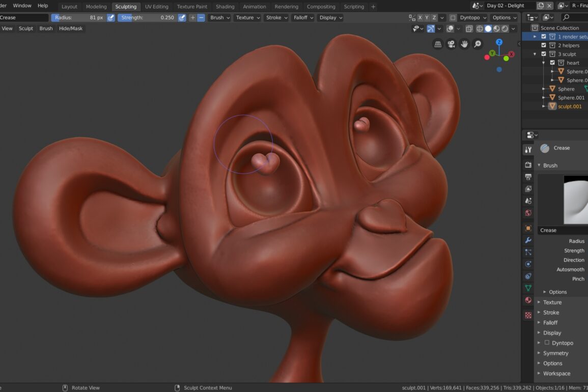Open the Hide/Mask menu
The width and height of the screenshot is (588, 392).
(70, 29)
